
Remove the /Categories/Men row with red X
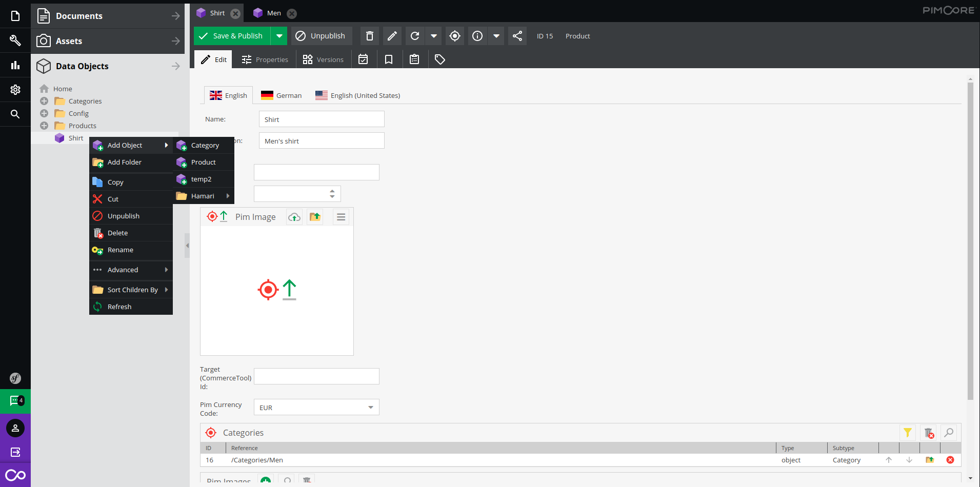point(950,460)
